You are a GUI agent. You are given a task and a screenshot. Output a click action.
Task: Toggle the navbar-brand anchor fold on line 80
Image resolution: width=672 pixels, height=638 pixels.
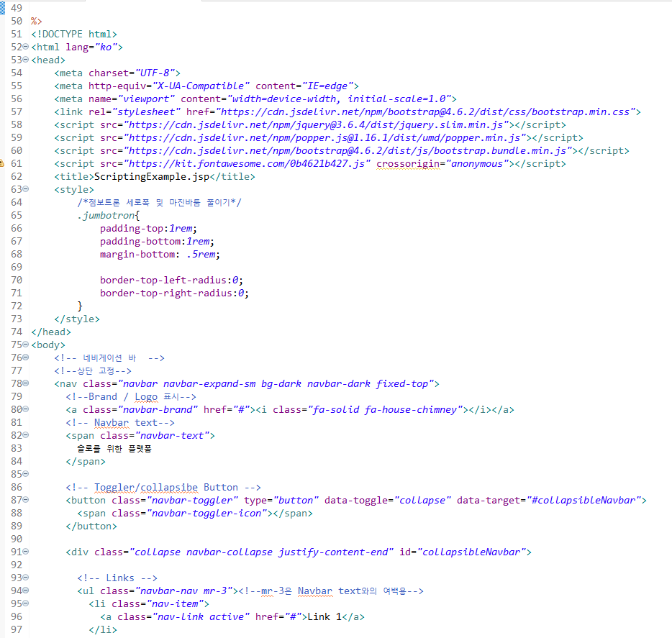(x=26, y=409)
